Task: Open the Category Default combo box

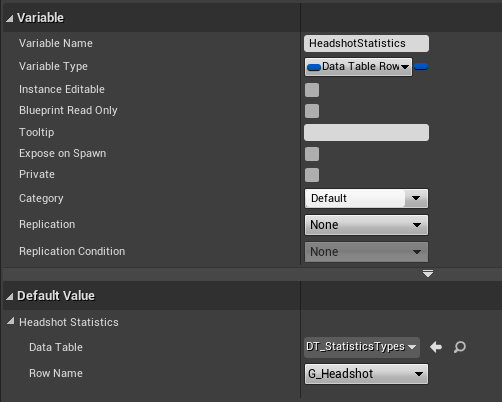Action: 366,198
